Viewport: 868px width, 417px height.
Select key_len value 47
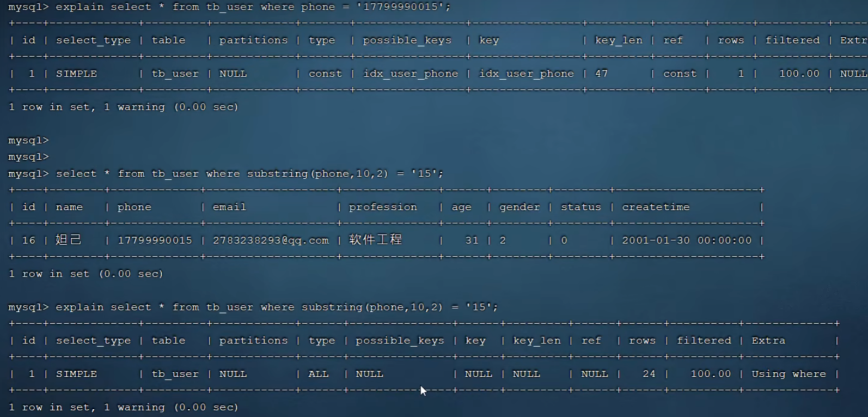pyautogui.click(x=601, y=74)
